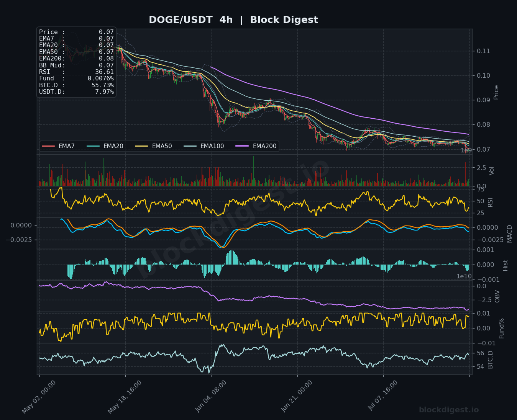Click the 0.08 price axis tick
The height and width of the screenshot is (420, 517).
coord(483,124)
